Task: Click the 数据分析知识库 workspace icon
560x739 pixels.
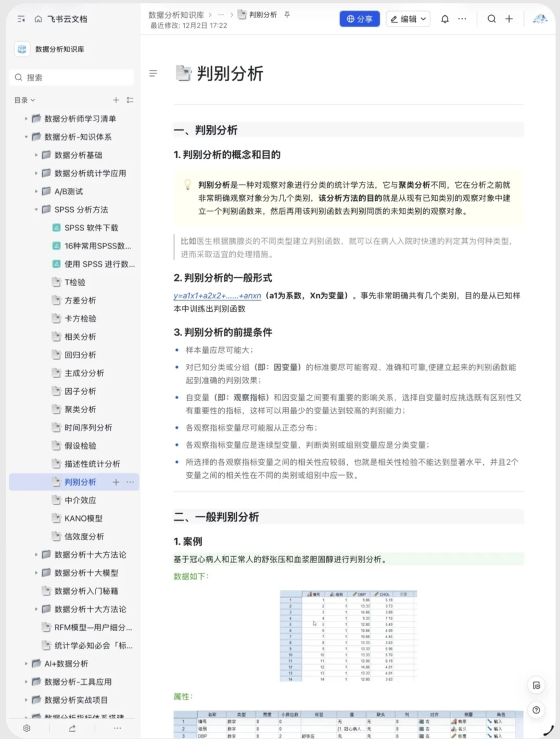Action: tap(21, 49)
